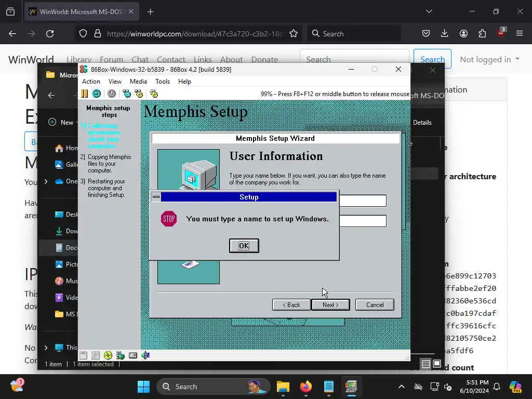Open Firefox extensions puzzle icon

coord(482,33)
